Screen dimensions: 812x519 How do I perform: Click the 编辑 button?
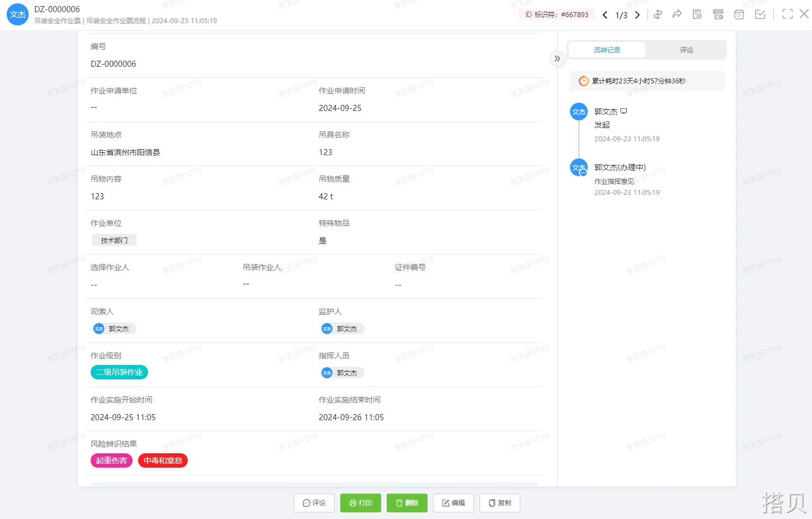[x=454, y=503]
